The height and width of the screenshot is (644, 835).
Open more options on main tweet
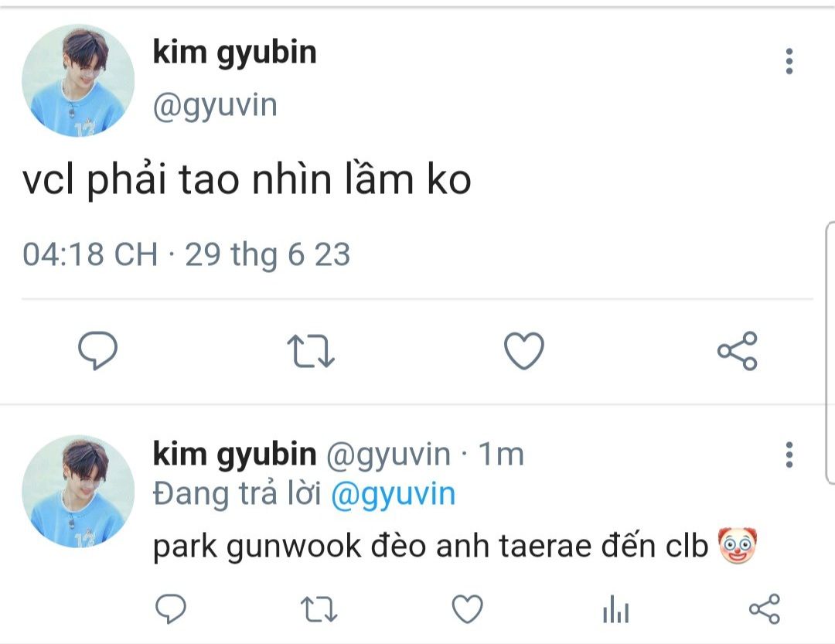tap(789, 61)
